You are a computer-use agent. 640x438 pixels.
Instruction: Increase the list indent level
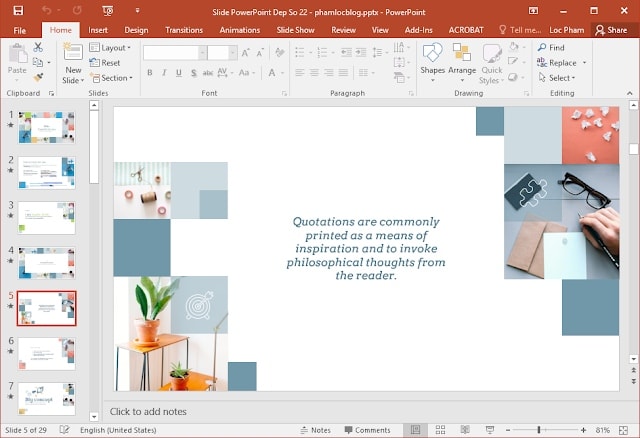tap(361, 52)
